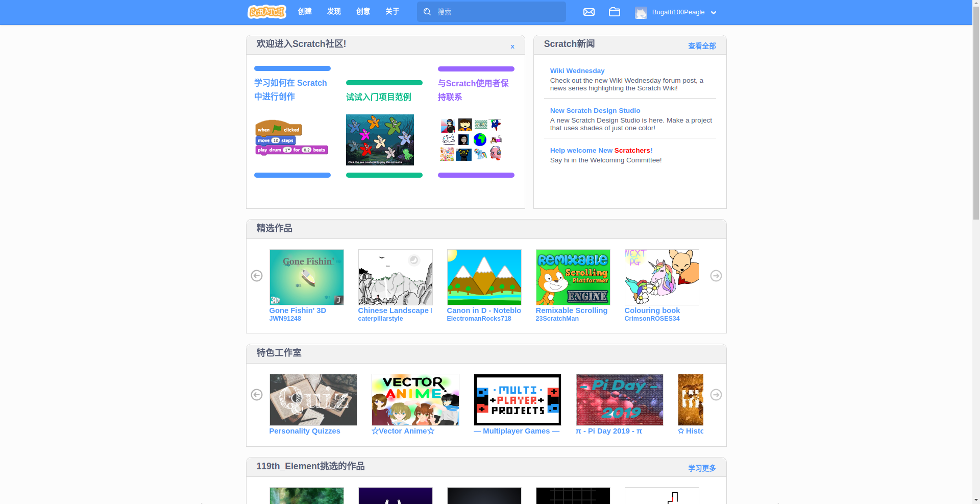Click 查看全部 in Scratch news
980x504 pixels.
[701, 46]
